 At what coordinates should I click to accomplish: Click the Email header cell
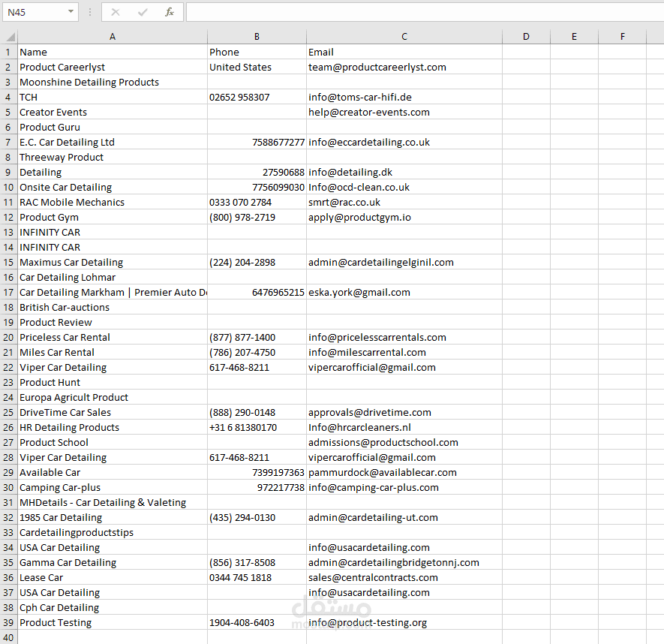pyautogui.click(x=404, y=52)
